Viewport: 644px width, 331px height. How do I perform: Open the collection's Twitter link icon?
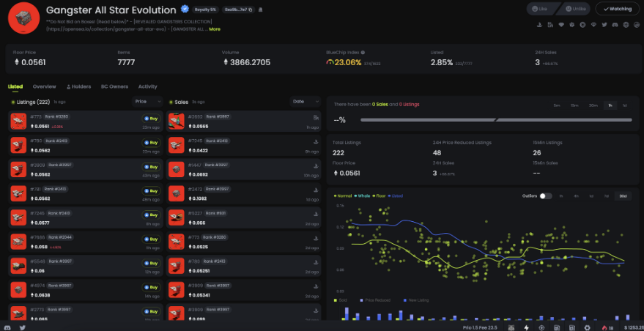(604, 25)
